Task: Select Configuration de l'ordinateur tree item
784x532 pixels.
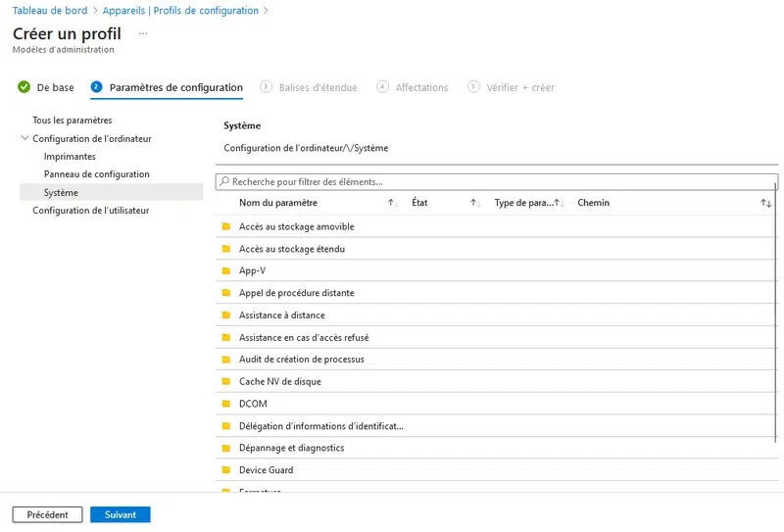Action: tap(92, 138)
